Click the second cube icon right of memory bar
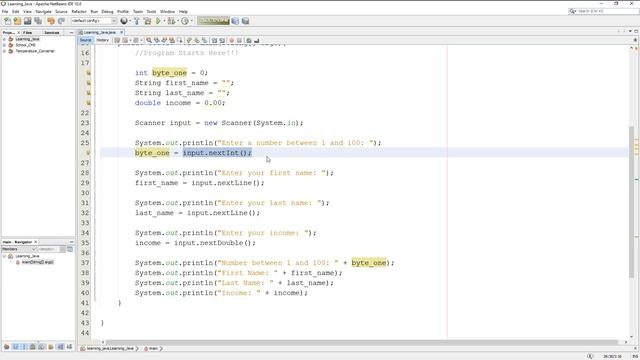 click(x=245, y=21)
